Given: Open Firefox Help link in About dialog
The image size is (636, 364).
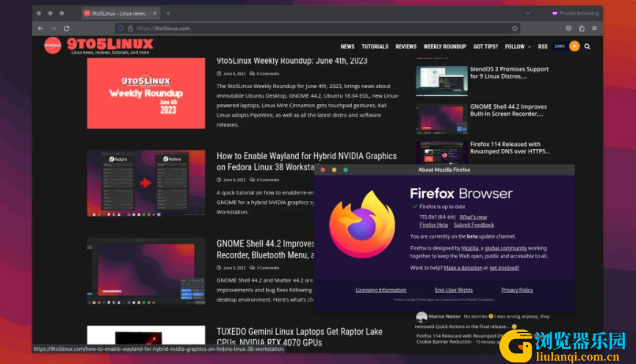Looking at the screenshot, I should coord(433,225).
